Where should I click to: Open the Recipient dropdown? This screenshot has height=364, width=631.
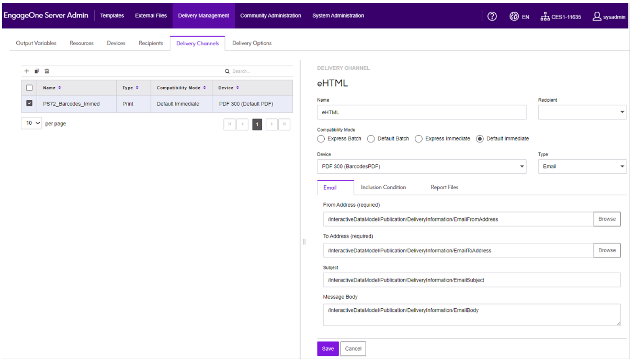(582, 112)
